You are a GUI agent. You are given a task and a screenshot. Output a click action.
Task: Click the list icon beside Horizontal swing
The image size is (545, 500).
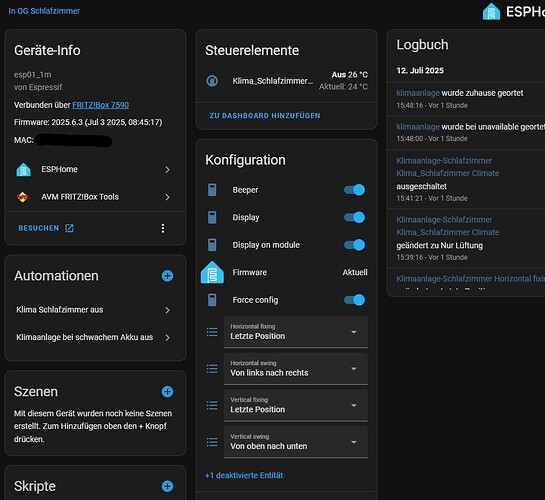212,369
